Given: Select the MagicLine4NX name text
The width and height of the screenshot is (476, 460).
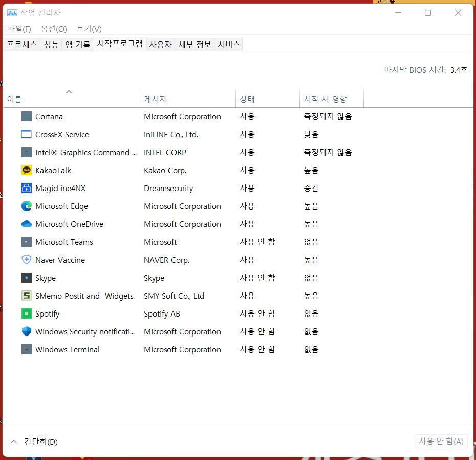Looking at the screenshot, I should coord(60,189).
